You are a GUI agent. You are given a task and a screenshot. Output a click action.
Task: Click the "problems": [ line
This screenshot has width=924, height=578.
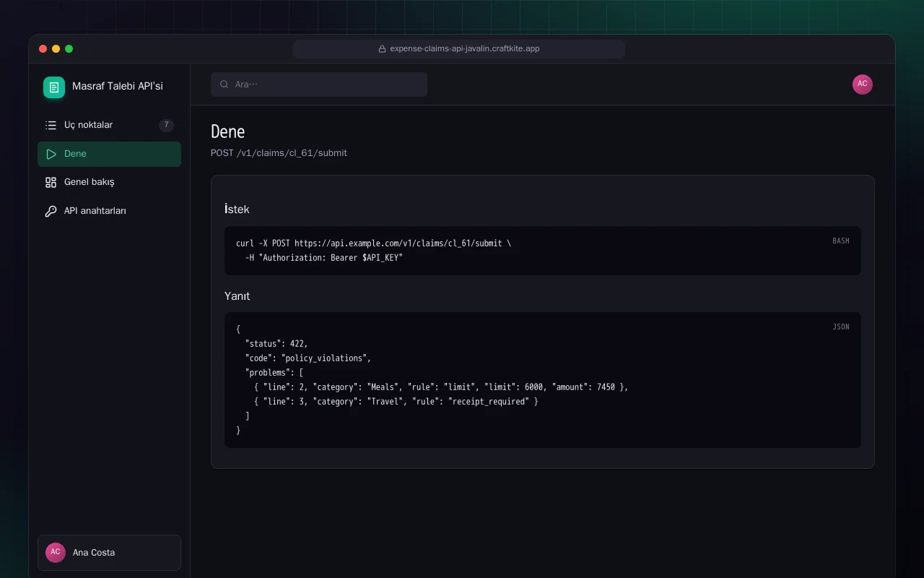pyautogui.click(x=274, y=373)
